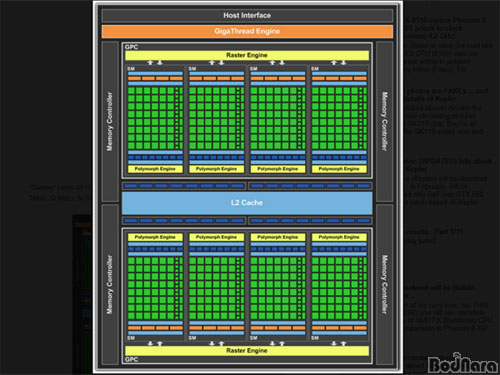
Task: Click the Raster Engine bar in the lower GPC
Action: point(247,351)
